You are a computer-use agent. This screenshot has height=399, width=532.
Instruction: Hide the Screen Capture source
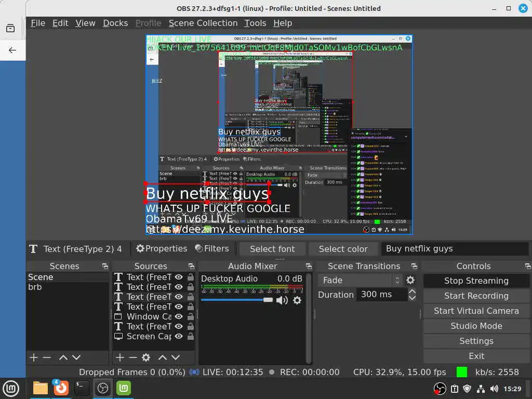(x=179, y=336)
